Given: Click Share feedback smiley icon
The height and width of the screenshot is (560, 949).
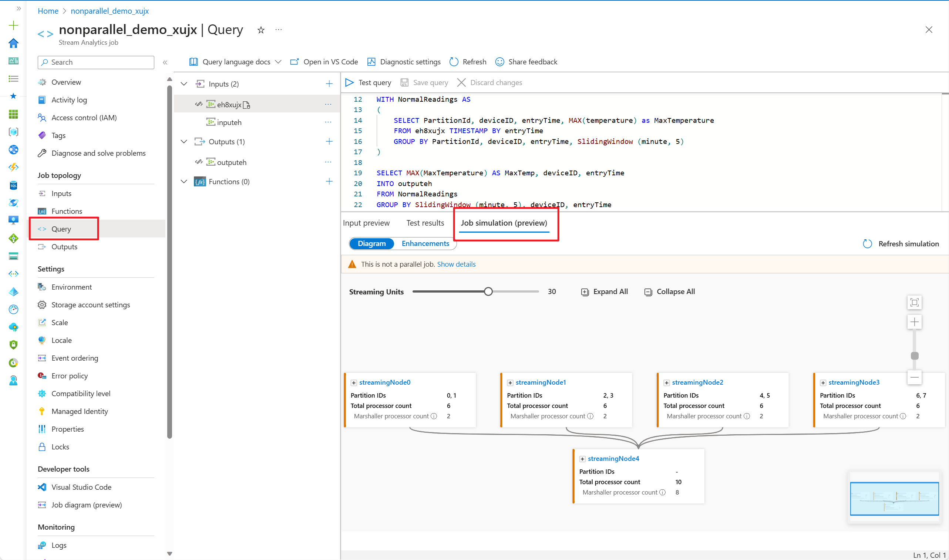Looking at the screenshot, I should pos(499,62).
